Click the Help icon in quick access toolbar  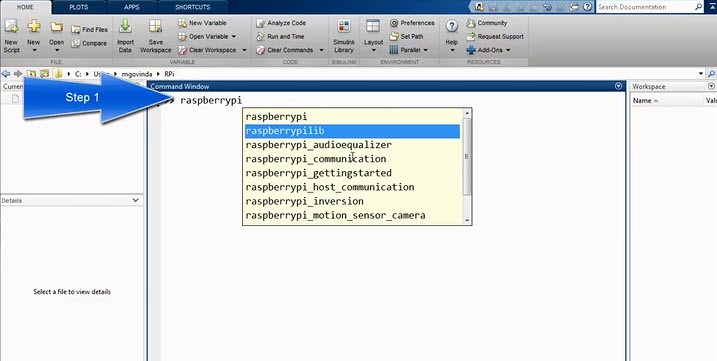(588, 7)
